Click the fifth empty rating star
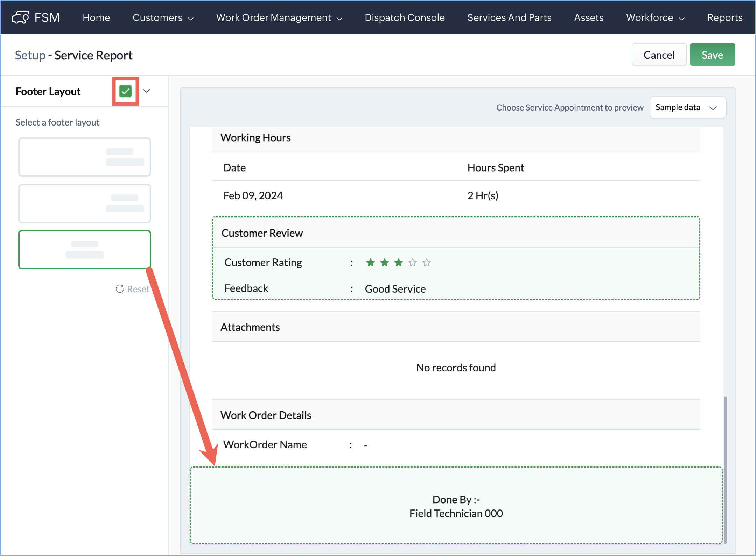This screenshot has height=556, width=756. [x=426, y=262]
